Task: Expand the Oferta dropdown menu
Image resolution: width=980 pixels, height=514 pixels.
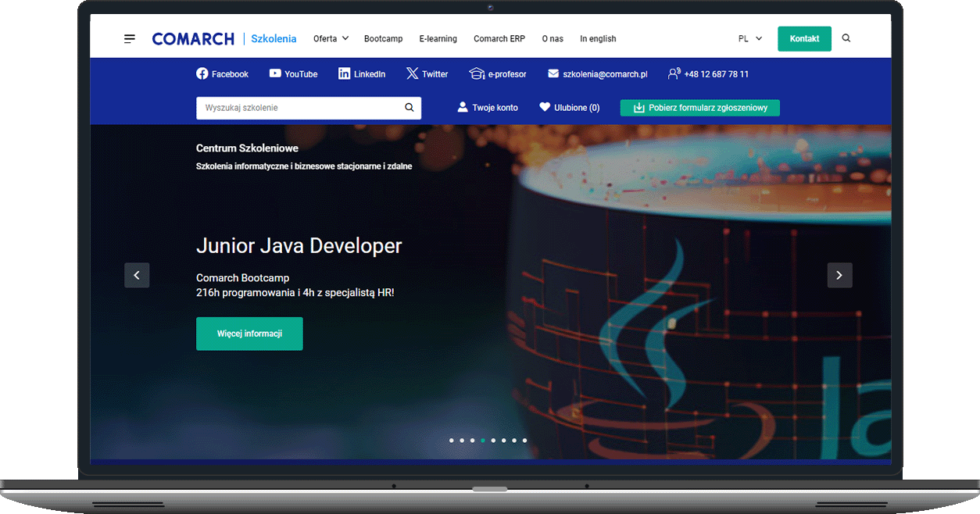Action: click(331, 39)
